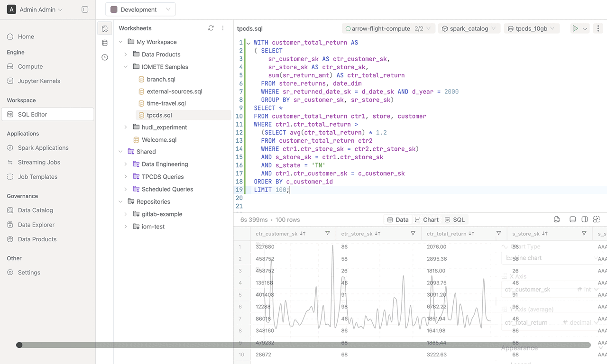The image size is (607, 364).
Task: Expand the iom-test repository
Action: coord(126,227)
